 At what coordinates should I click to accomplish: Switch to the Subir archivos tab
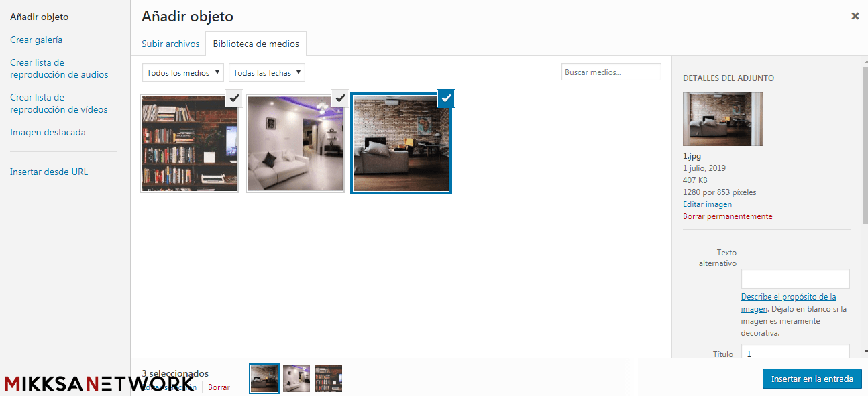coord(170,44)
